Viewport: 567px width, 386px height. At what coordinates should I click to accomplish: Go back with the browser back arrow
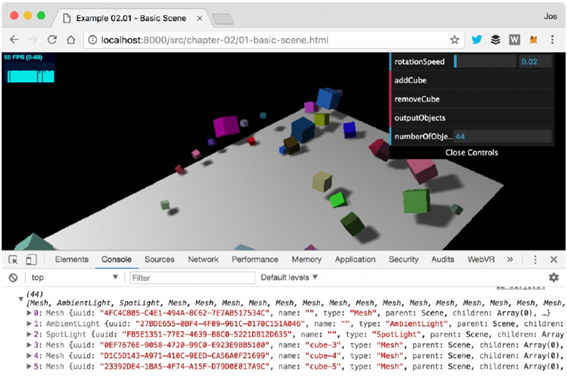coord(14,39)
